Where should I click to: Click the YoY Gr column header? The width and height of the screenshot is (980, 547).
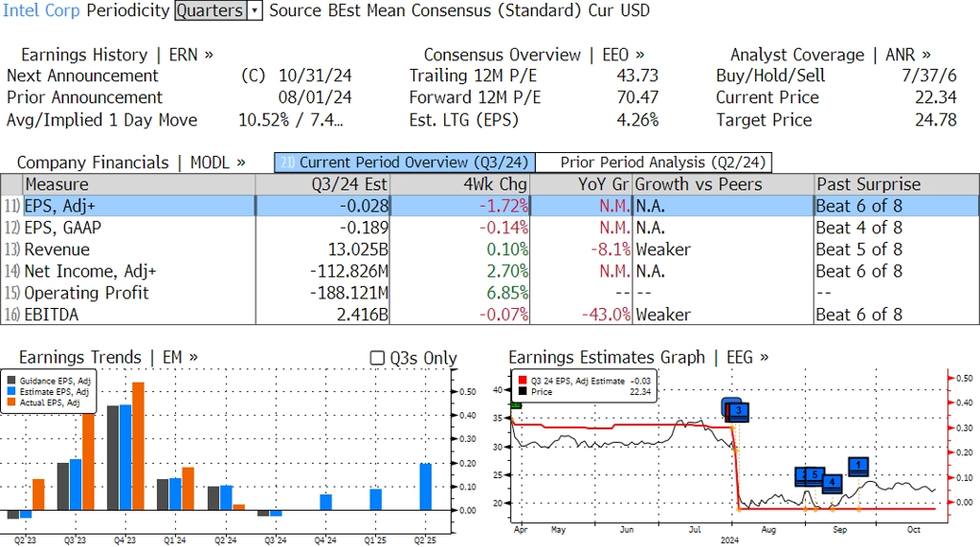[x=581, y=185]
